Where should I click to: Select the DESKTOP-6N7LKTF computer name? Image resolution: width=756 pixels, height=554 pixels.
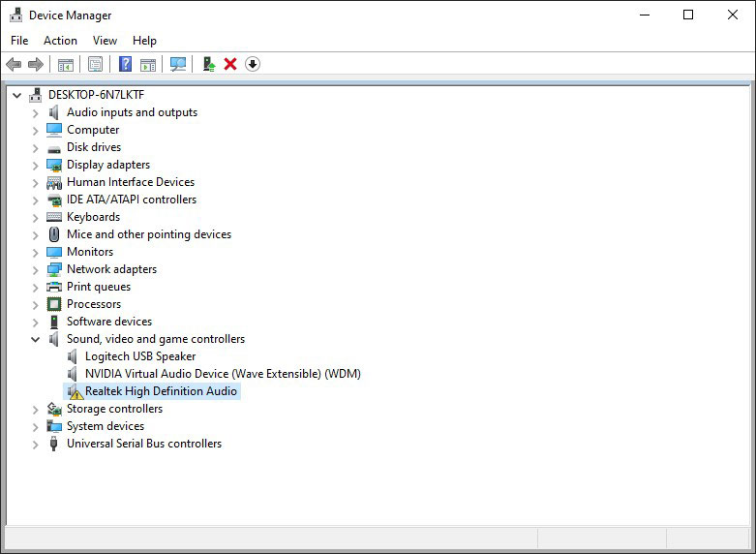(x=96, y=95)
